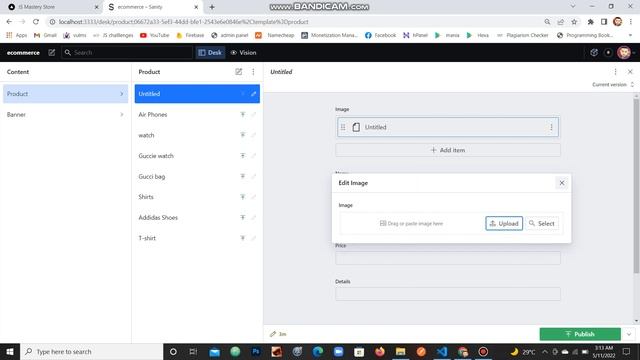This screenshot has width=640, height=360.
Task: Open the Sanity help and resources icon
Action: (x=594, y=53)
